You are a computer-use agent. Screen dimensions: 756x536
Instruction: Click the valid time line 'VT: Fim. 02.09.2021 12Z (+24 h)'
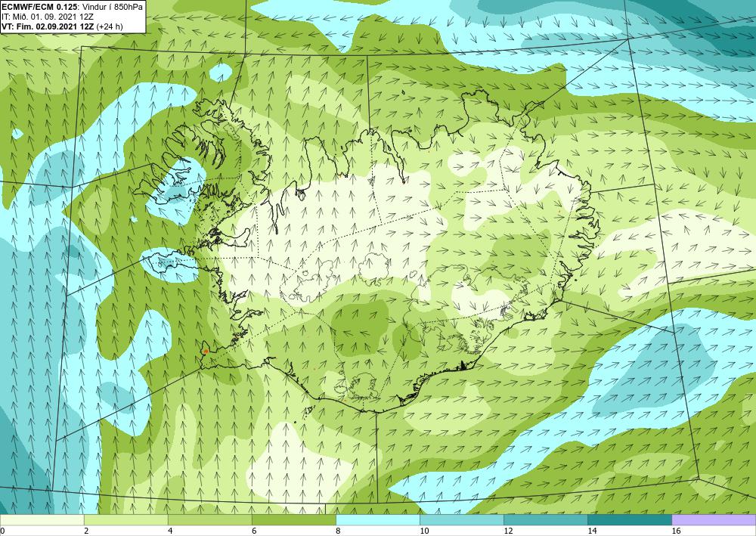tap(62, 26)
